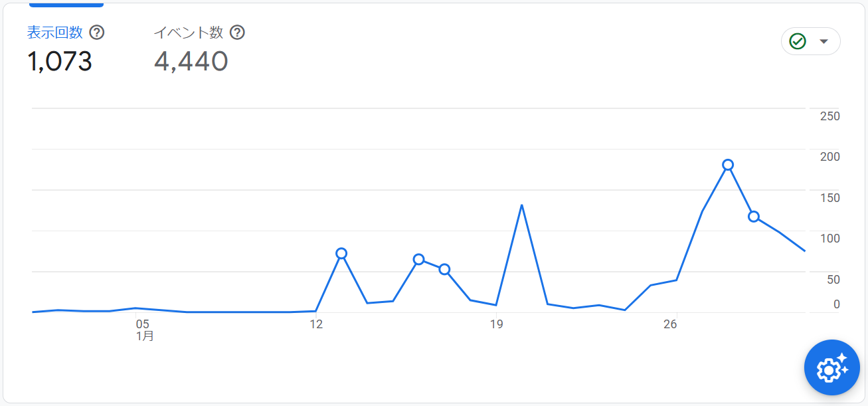Click the 12 date label on x-axis
This screenshot has width=868, height=406.
[316, 324]
